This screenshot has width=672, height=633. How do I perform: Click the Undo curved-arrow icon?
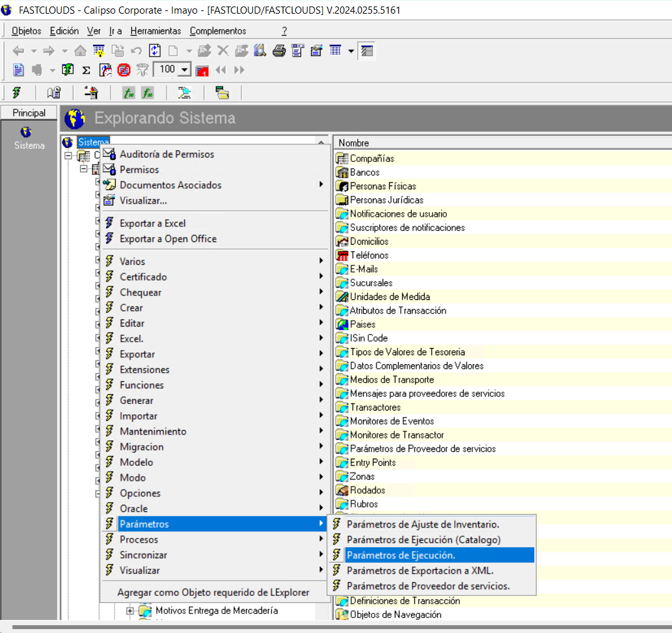click(136, 51)
